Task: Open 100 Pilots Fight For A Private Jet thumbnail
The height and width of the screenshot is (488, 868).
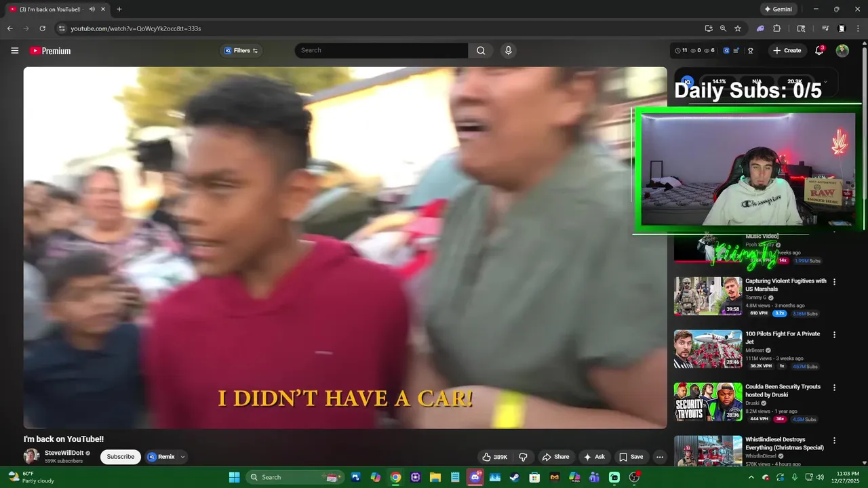Action: [x=708, y=349]
